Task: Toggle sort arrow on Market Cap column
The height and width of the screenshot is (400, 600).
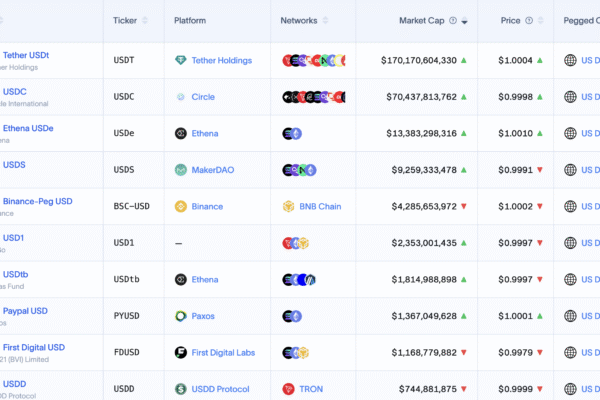Action: (x=464, y=21)
